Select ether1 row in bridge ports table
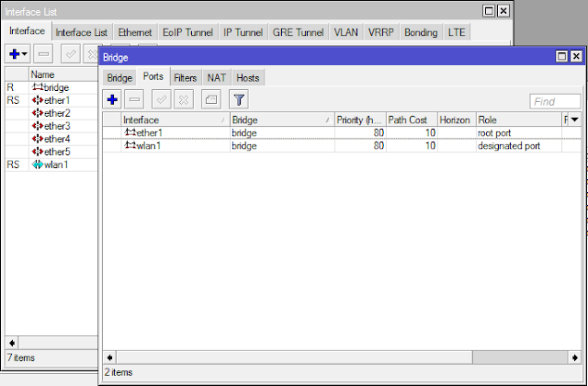Viewport: 588px width, 386px height. (342, 132)
